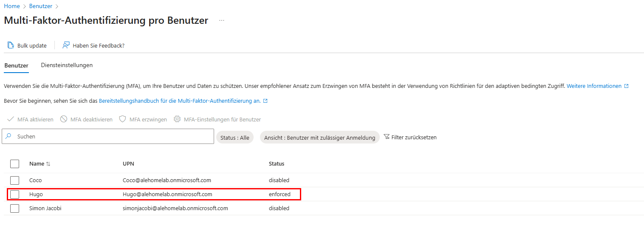Open the Ansicht filter dropdown

pos(319,138)
